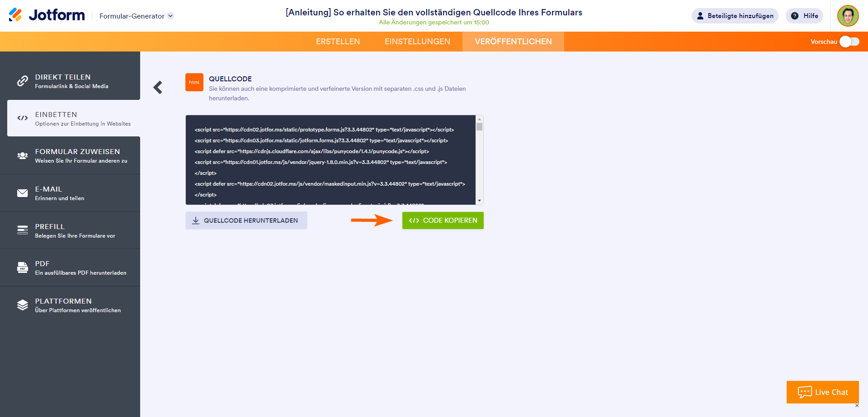Click the envelope icon for E-Mail
868x417 pixels.
[x=23, y=193]
